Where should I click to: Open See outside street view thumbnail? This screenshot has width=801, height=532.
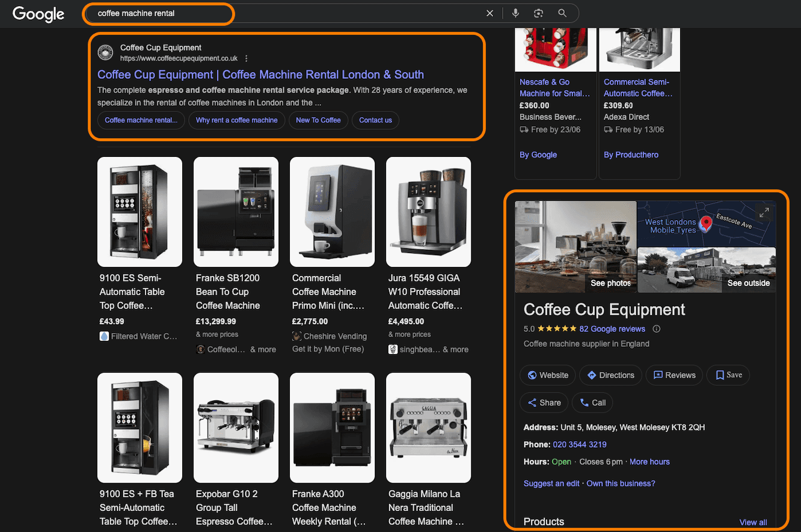707,270
